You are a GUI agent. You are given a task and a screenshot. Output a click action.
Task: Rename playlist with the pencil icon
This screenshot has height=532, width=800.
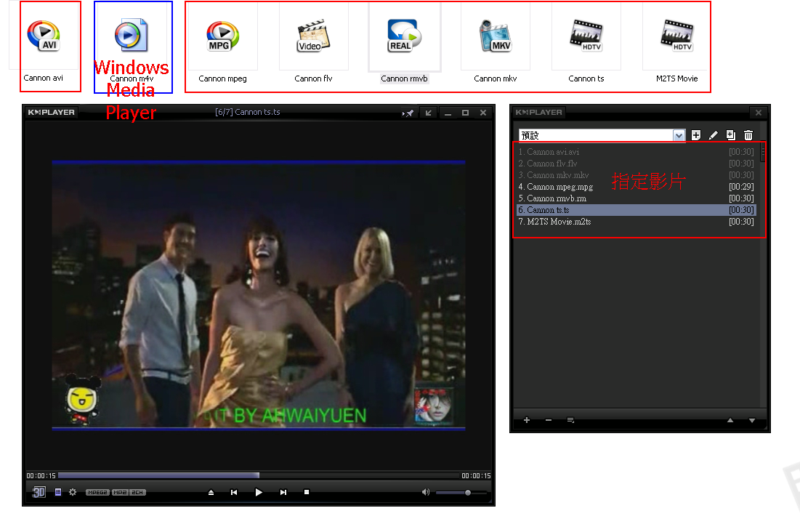click(714, 135)
